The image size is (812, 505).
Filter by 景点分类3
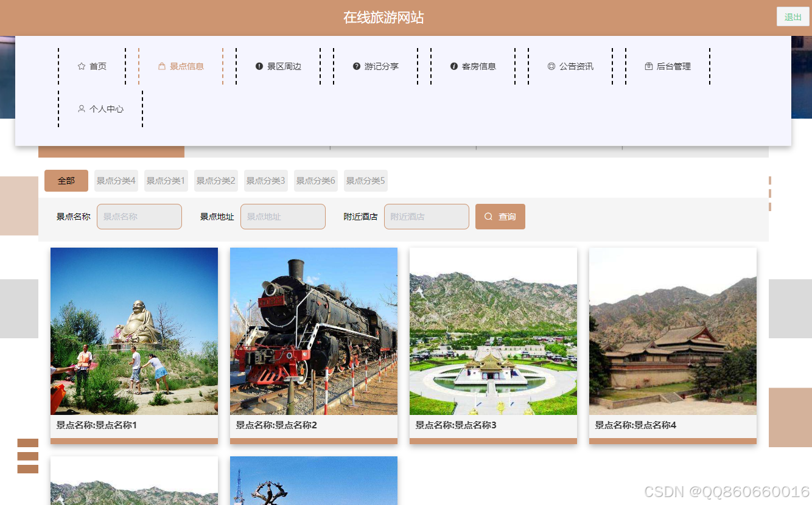pyautogui.click(x=266, y=181)
